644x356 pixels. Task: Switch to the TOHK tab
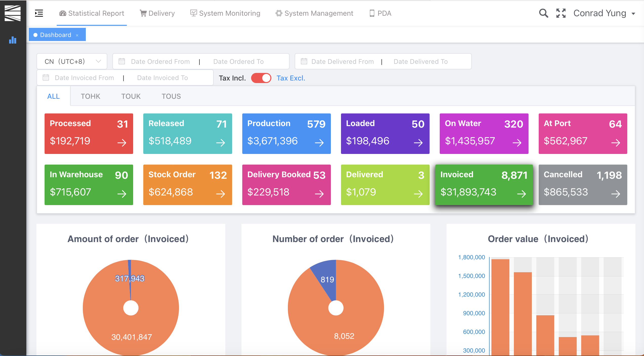(x=90, y=96)
